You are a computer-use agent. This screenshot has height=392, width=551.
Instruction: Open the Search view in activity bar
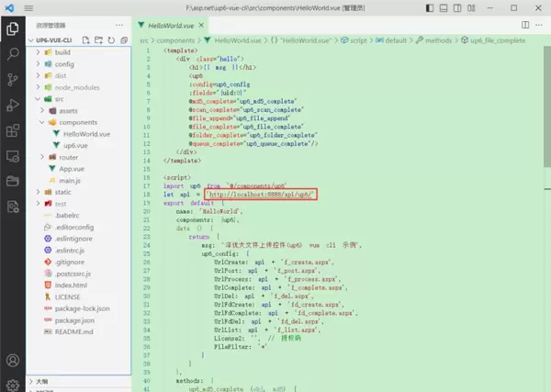coord(13,54)
